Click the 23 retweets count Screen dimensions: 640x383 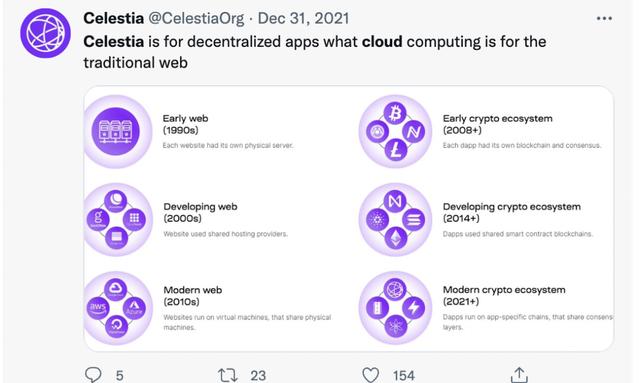(x=258, y=376)
